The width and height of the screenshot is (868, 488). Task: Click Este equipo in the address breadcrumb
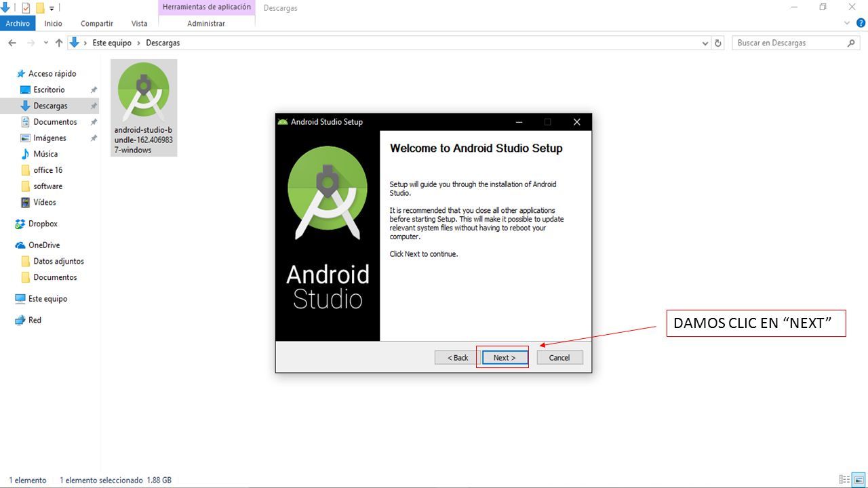coord(112,43)
